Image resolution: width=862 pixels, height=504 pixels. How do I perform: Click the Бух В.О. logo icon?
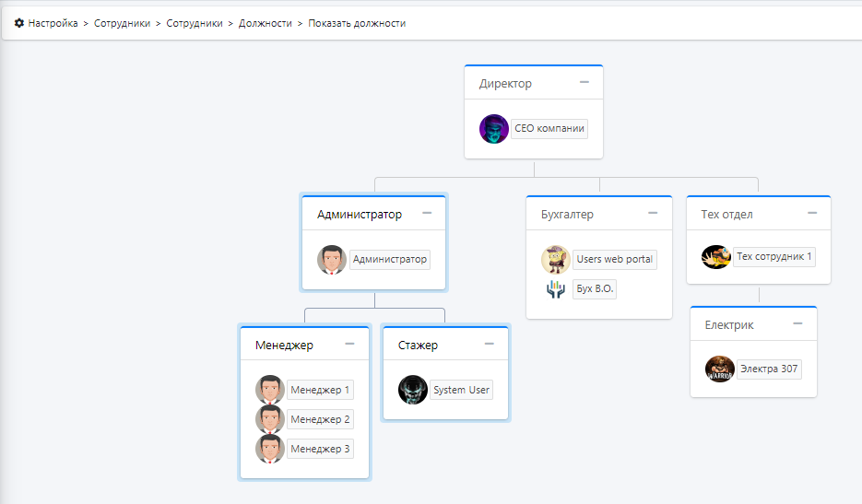tap(556, 289)
